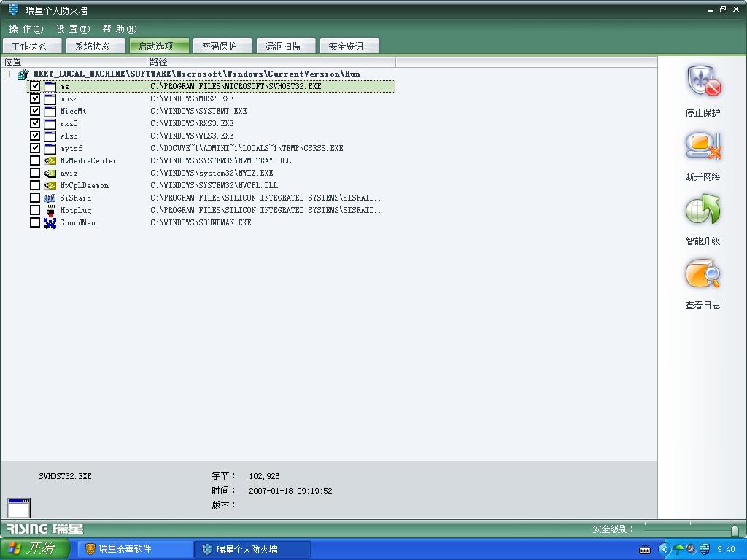Click the window icon next to mytsf
Screen dimensions: 747x560
coord(50,149)
